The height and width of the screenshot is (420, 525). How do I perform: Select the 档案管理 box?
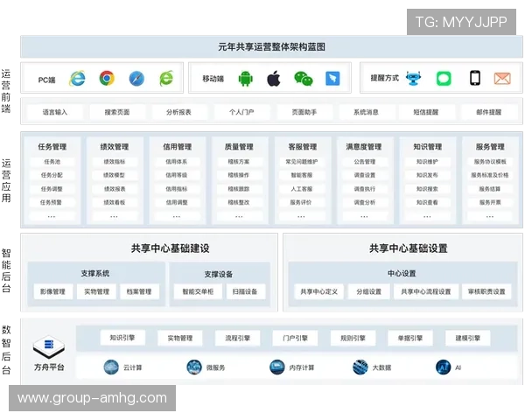[x=139, y=291]
